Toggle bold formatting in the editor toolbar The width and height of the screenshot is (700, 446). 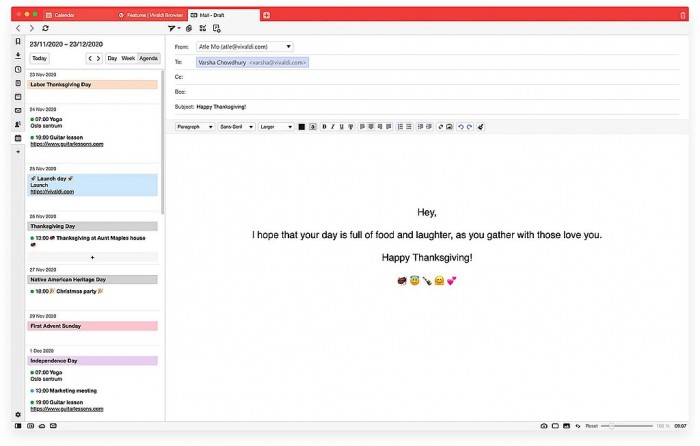(323, 127)
